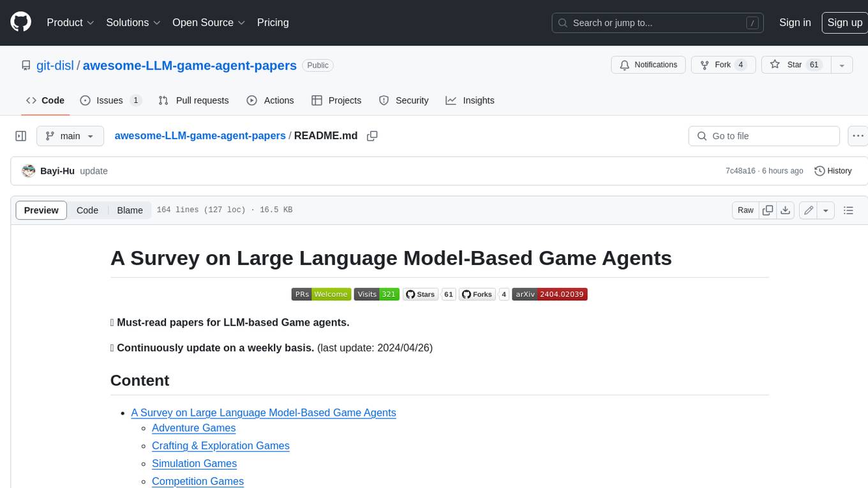The width and height of the screenshot is (868, 488).
Task: Open the edit options dropdown arrow
Action: click(x=826, y=210)
